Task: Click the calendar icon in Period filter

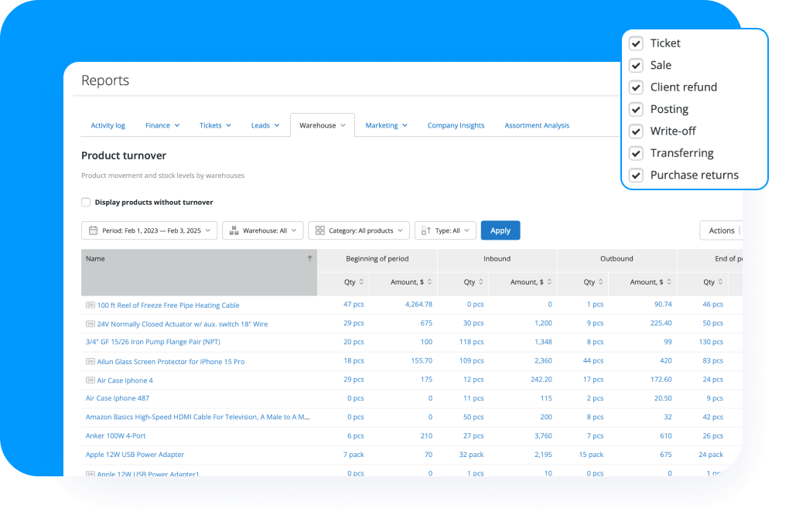Action: pyautogui.click(x=93, y=230)
